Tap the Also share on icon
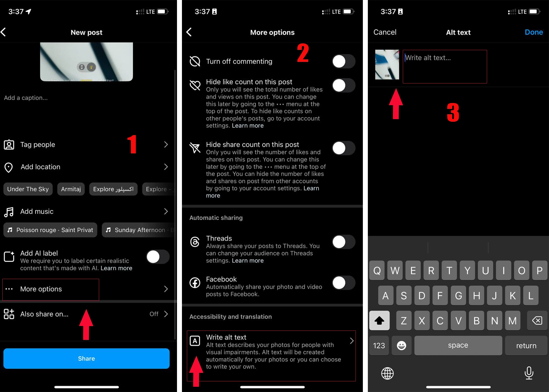The width and height of the screenshot is (549, 392). 9,314
